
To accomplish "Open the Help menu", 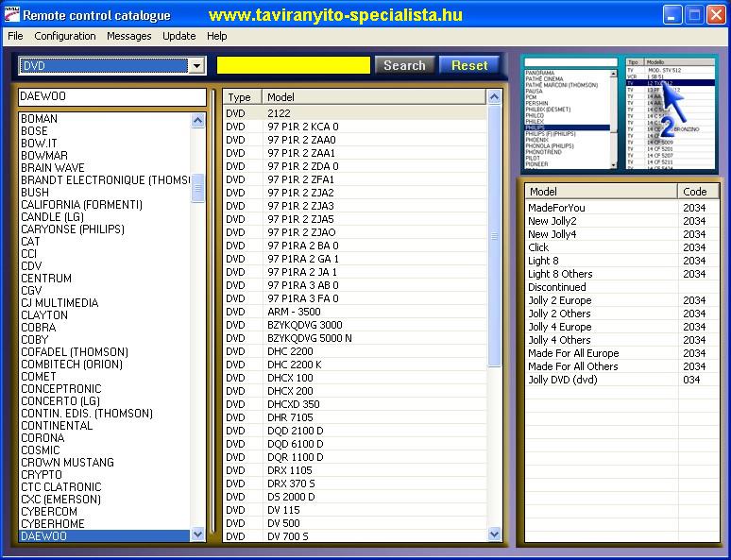I will pos(217,36).
